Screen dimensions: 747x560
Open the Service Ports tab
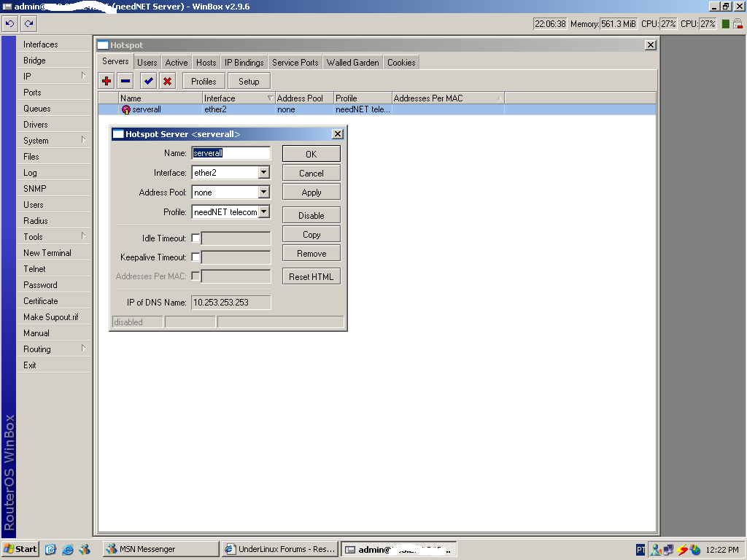295,63
